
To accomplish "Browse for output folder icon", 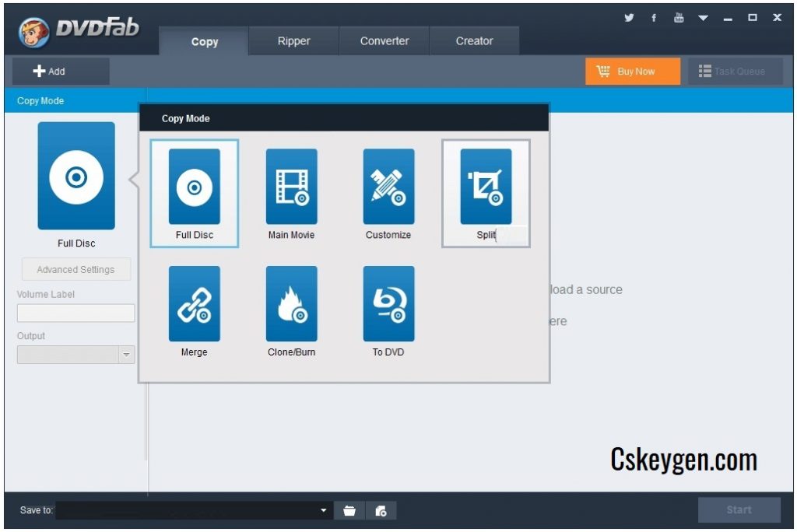I will point(349,511).
